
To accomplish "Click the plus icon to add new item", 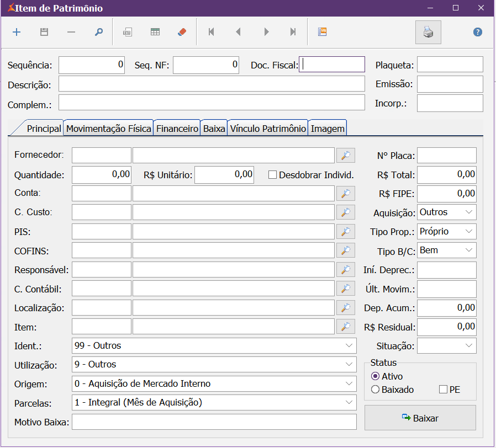I will [17, 32].
